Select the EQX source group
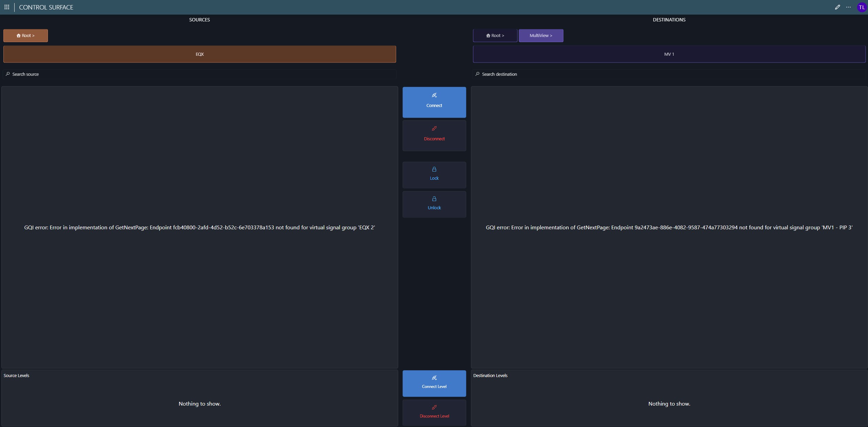The height and width of the screenshot is (427, 868). (199, 54)
